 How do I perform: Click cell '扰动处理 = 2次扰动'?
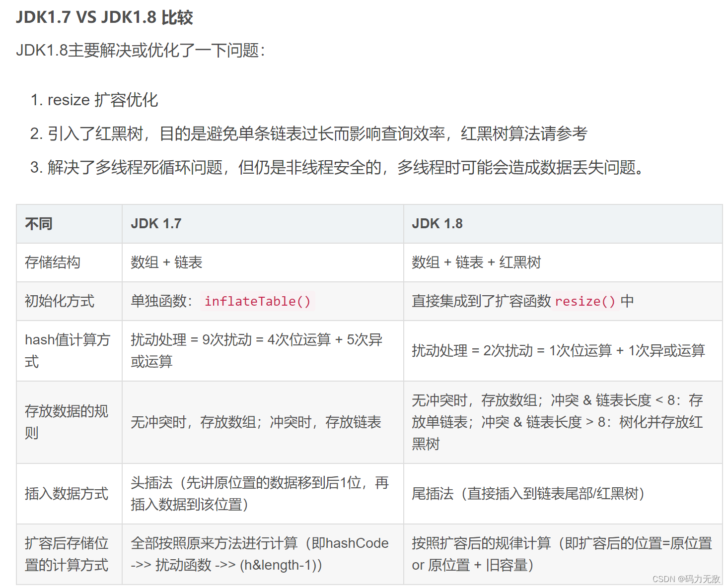pyautogui.click(x=563, y=351)
